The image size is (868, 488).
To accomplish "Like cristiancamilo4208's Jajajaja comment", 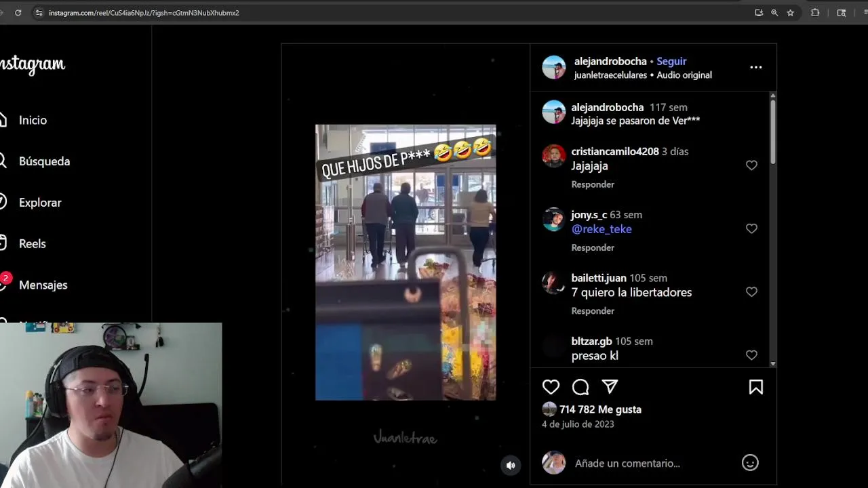I will [x=751, y=165].
